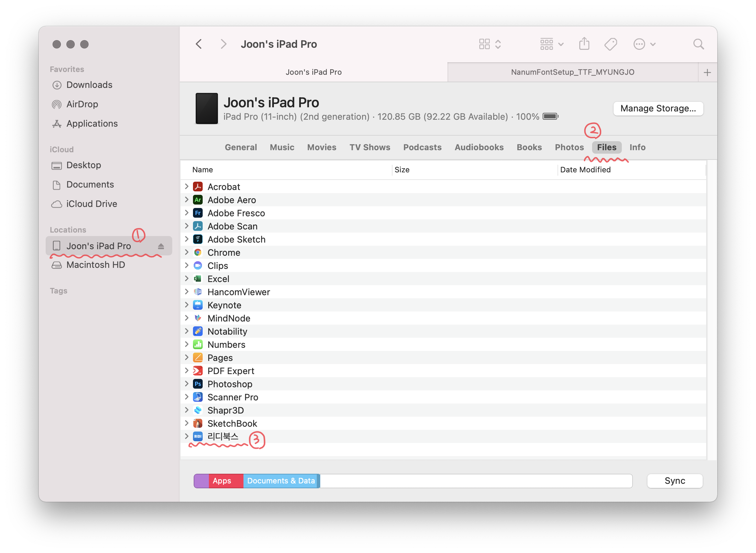Click the Share icon in the toolbar
Viewport: 756px width, 553px height.
click(x=584, y=44)
